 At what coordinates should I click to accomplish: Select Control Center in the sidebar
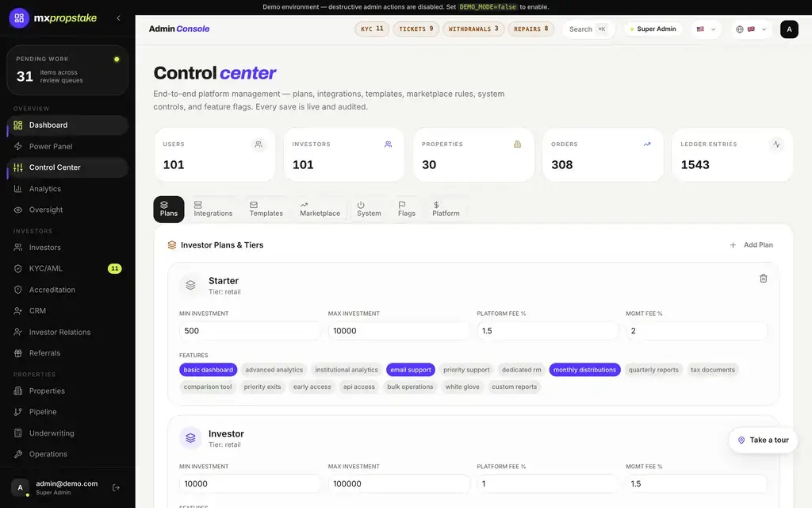click(67, 167)
